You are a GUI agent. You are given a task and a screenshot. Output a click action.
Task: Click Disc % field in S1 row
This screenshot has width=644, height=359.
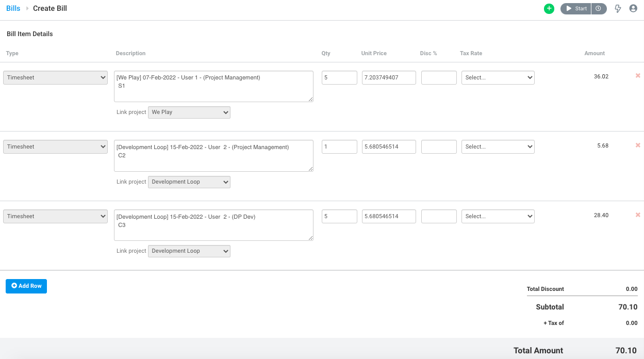pos(439,77)
